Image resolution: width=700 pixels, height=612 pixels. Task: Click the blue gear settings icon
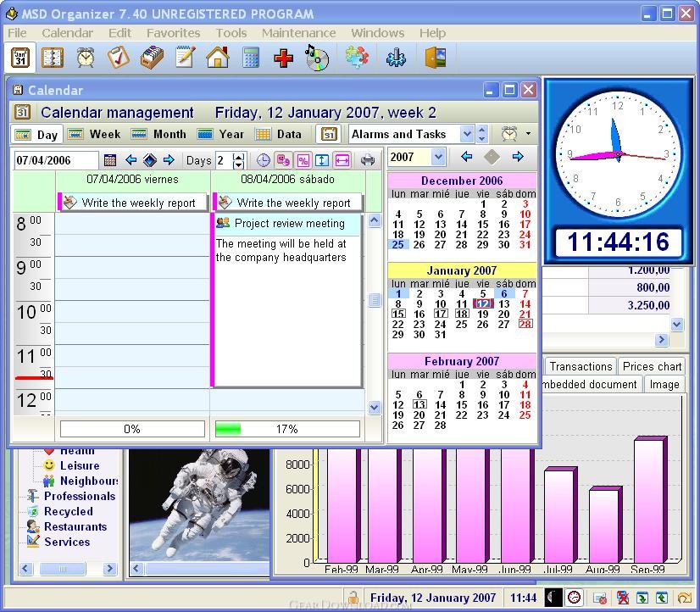(396, 58)
